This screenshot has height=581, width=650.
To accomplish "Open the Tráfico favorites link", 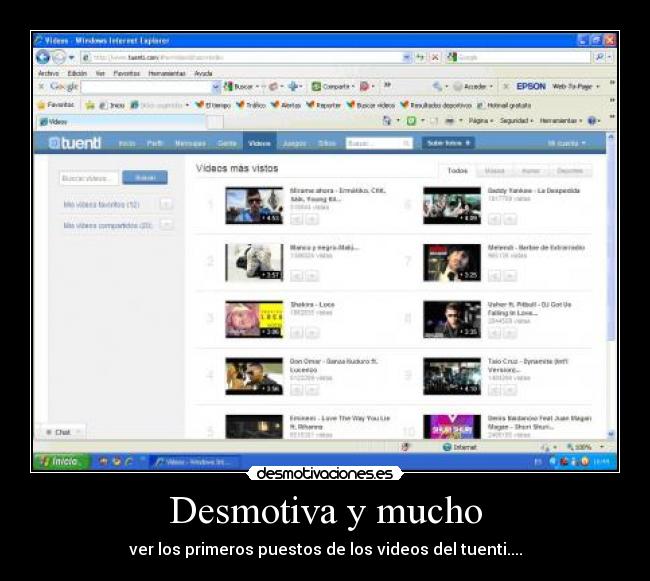I will (x=251, y=105).
